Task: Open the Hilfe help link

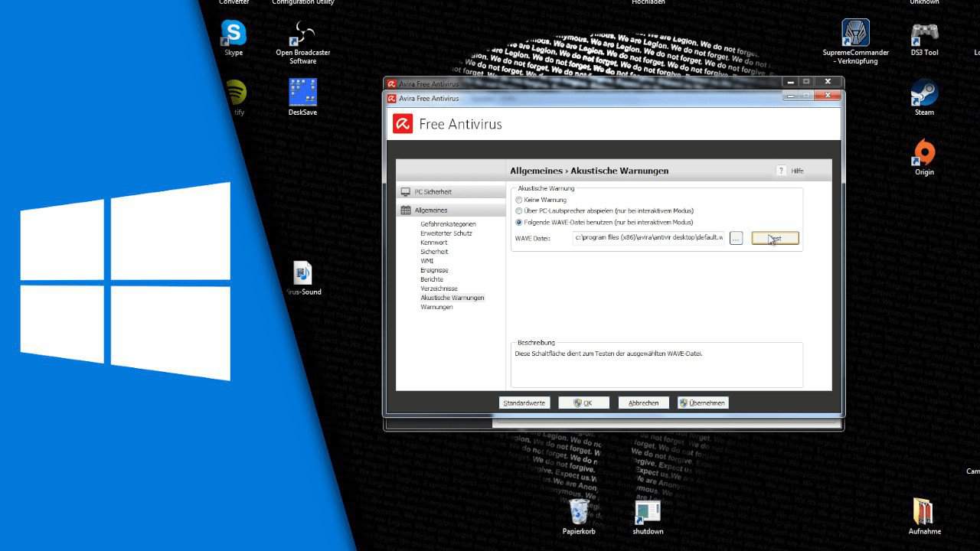Action: pyautogui.click(x=797, y=171)
